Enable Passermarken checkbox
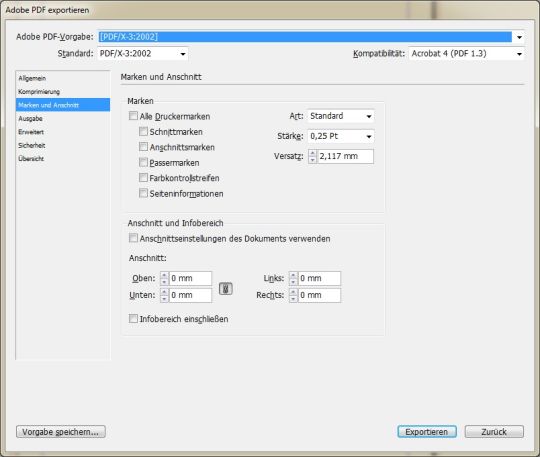 pos(143,162)
